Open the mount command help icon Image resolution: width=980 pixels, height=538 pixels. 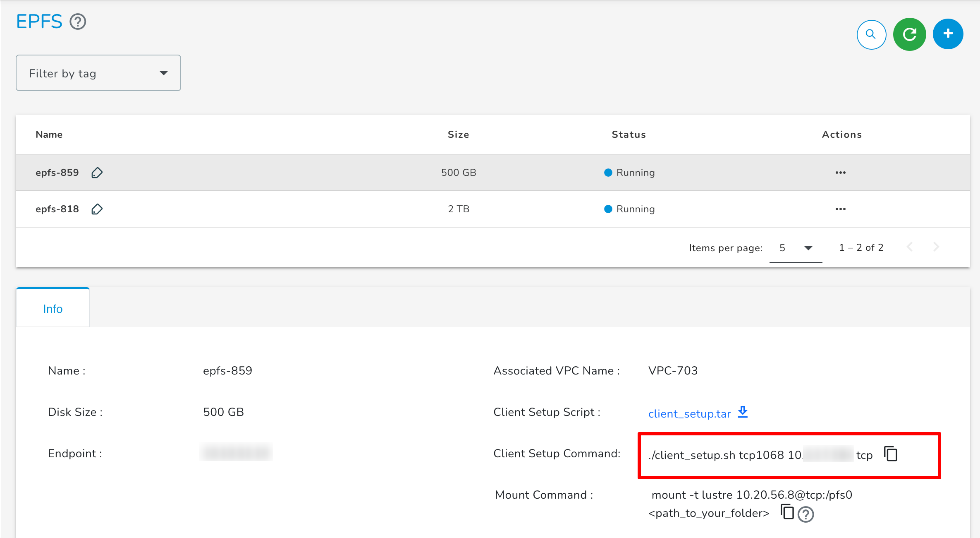pos(806,514)
